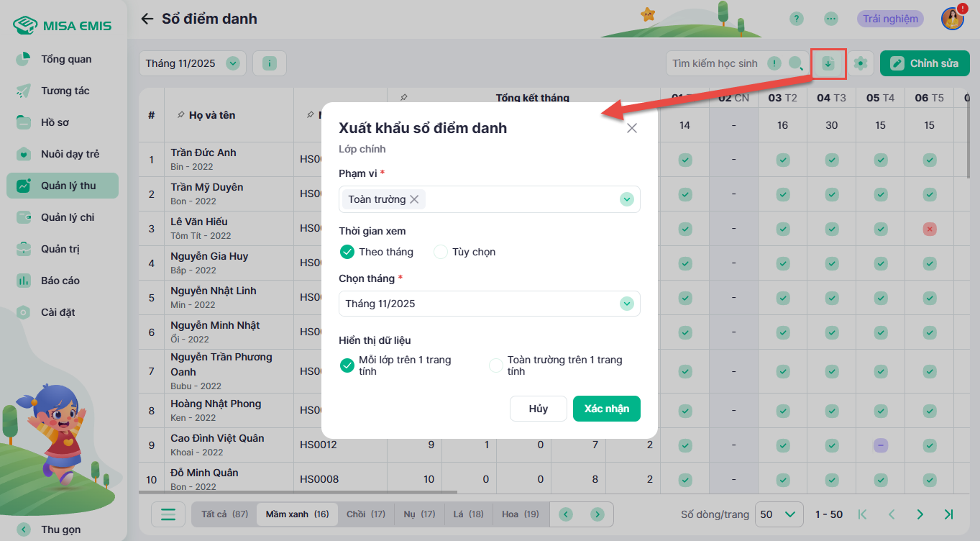Viewport: 980px width, 541px height.
Task: Click the export attendance download icon
Action: coord(828,63)
